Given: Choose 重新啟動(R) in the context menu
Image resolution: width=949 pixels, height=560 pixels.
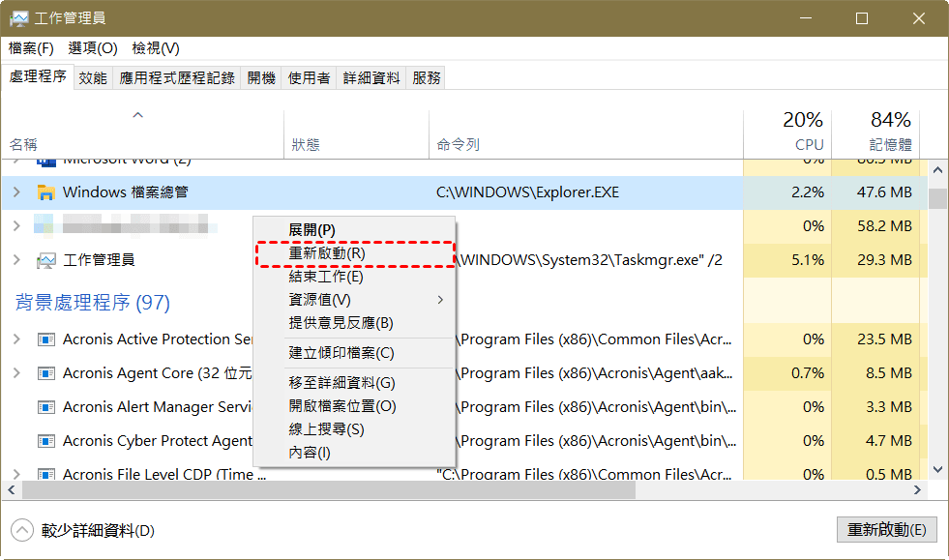Looking at the screenshot, I should point(354,253).
